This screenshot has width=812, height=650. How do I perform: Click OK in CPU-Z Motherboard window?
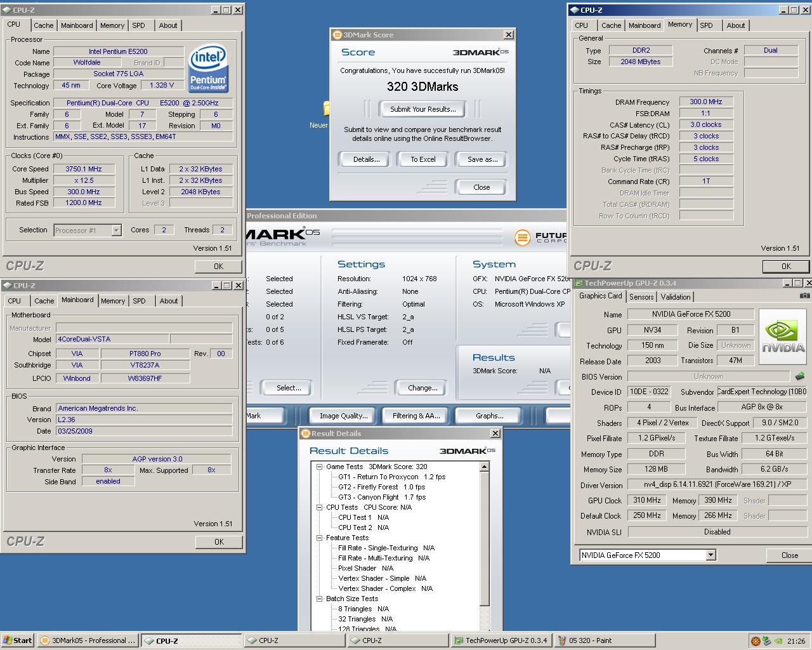[x=219, y=541]
